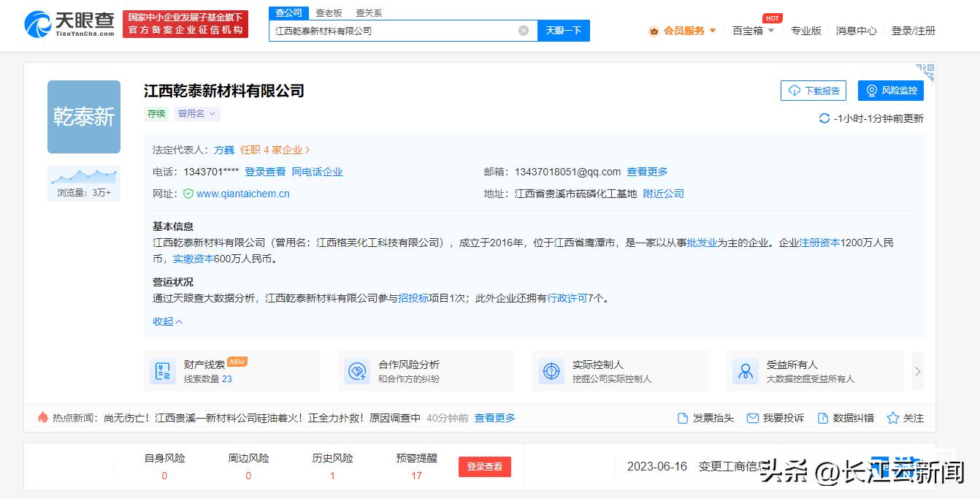Click the 受益所有人 people icon
The image size is (980, 499).
(x=745, y=371)
